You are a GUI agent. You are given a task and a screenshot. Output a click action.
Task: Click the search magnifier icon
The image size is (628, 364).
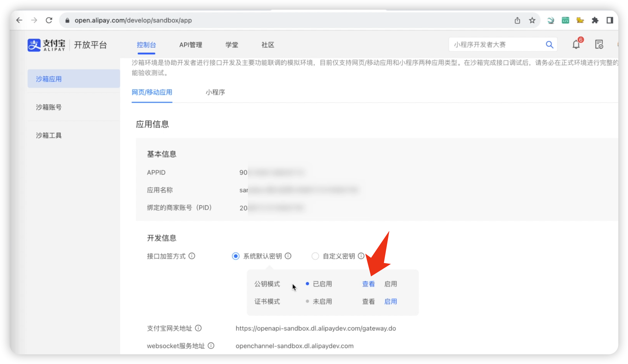click(549, 45)
